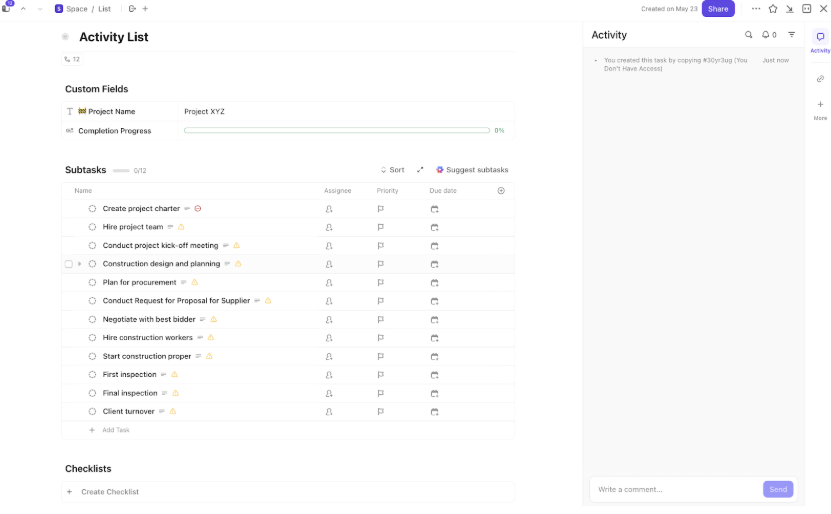Viewport: 831px width, 514px height.
Task: Toggle status circle of Plan for procurement
Action: pyautogui.click(x=92, y=282)
